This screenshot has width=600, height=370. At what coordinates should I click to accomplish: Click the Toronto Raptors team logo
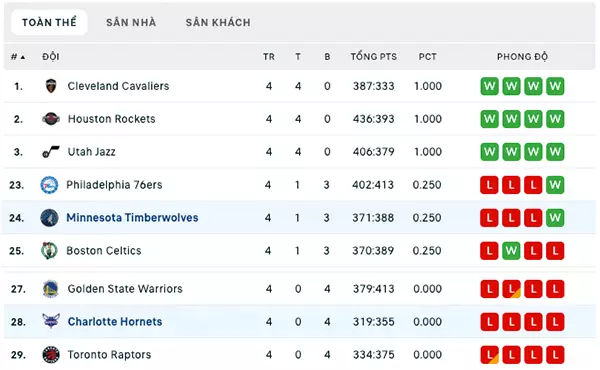[x=51, y=355]
